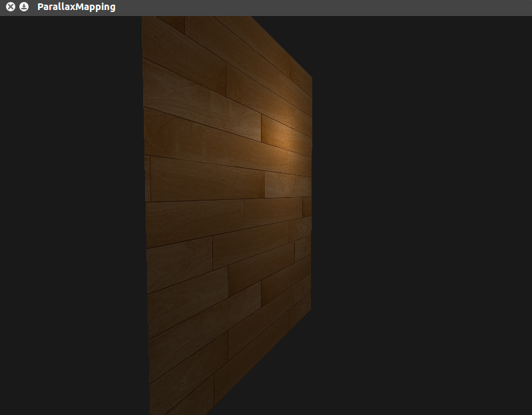Minimize the ParallaxMapping window
The image size is (532, 415).
[x=24, y=7]
